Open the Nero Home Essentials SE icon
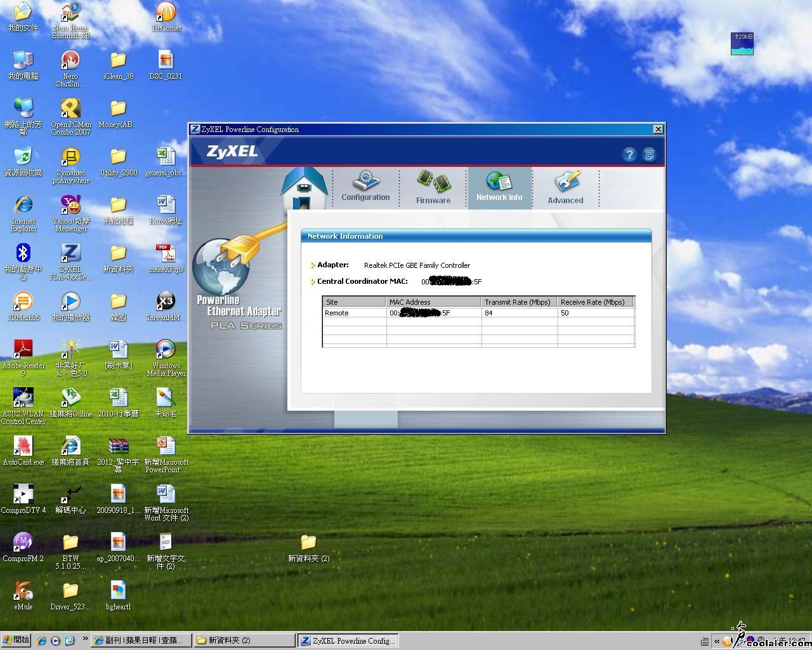 point(70,20)
